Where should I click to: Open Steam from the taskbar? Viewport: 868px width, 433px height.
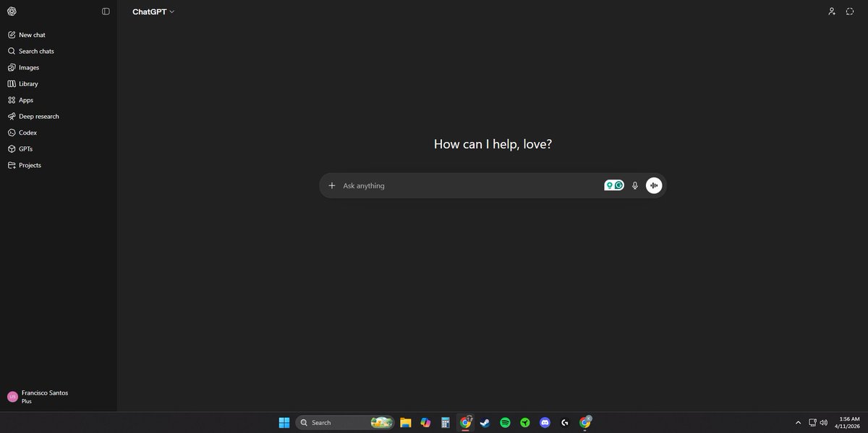485,423
